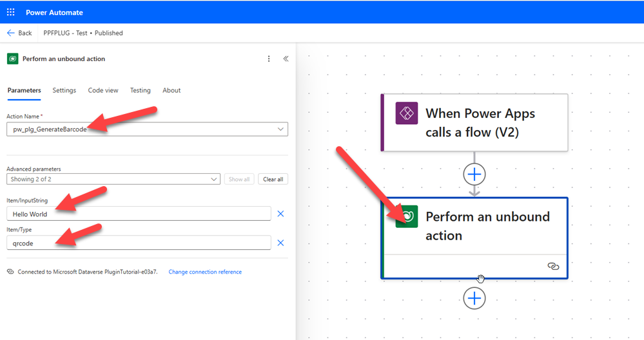Open the three-dot more options menu
The width and height of the screenshot is (644, 340).
[x=269, y=59]
